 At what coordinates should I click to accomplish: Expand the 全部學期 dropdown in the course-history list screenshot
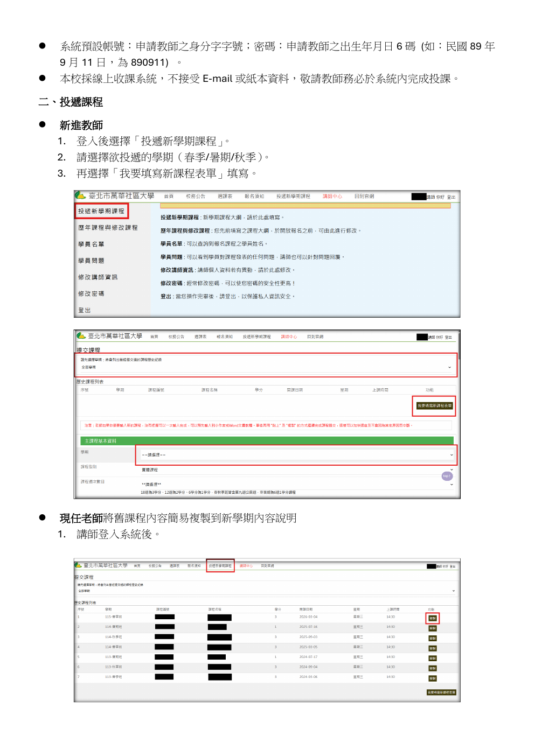coord(266,591)
